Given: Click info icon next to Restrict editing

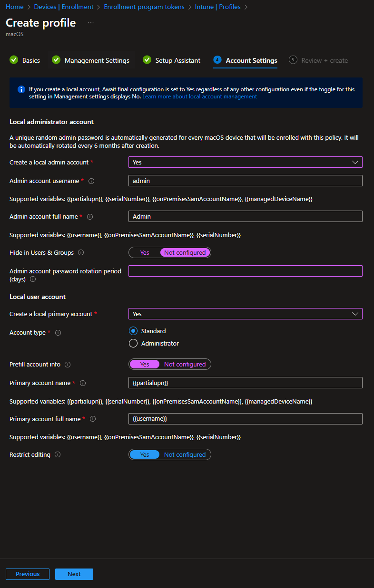Looking at the screenshot, I should (58, 455).
